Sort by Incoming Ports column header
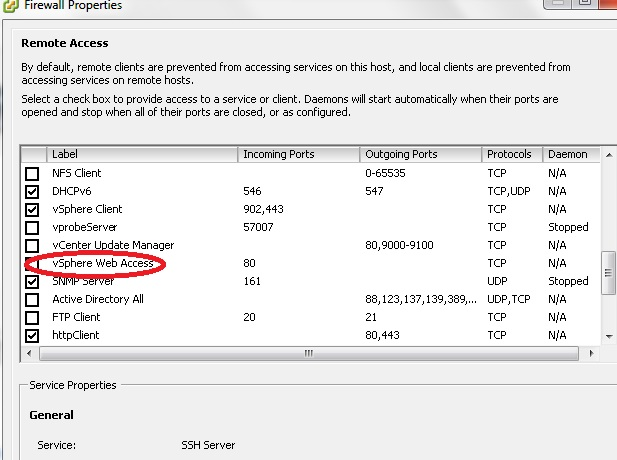617x460 pixels. 299,155
